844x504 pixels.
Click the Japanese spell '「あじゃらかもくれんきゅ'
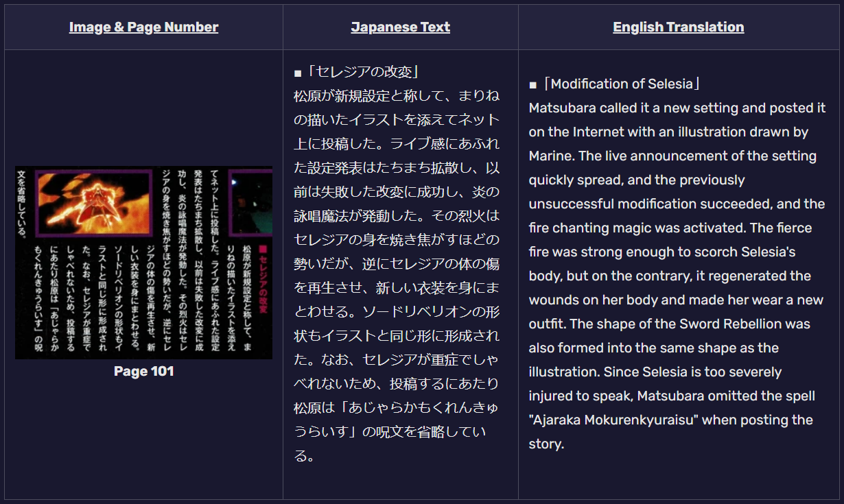[x=417, y=408]
